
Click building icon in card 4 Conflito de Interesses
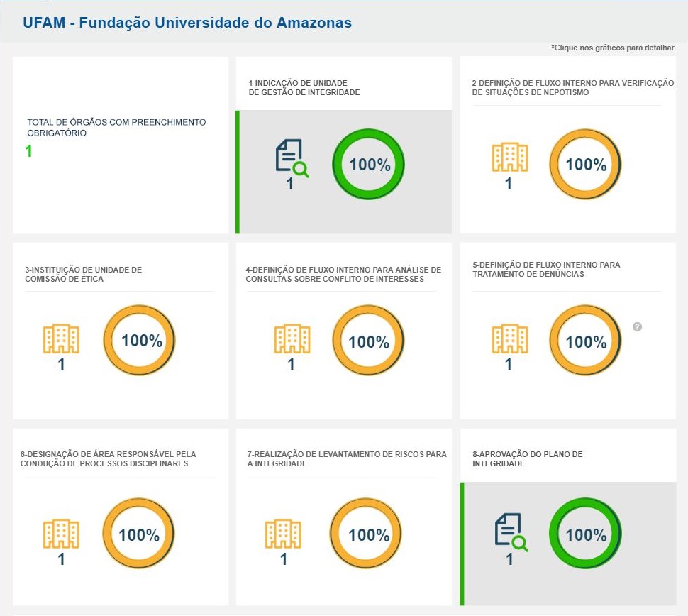(x=292, y=339)
